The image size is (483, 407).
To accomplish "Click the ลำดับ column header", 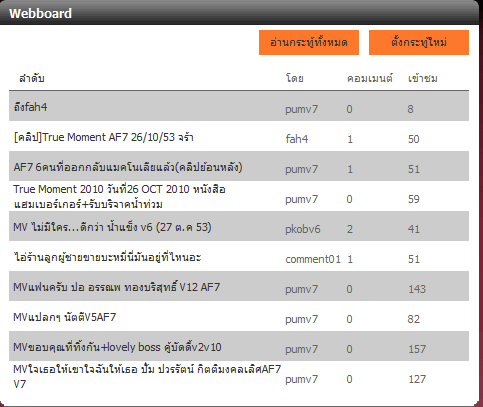I will pos(32,78).
